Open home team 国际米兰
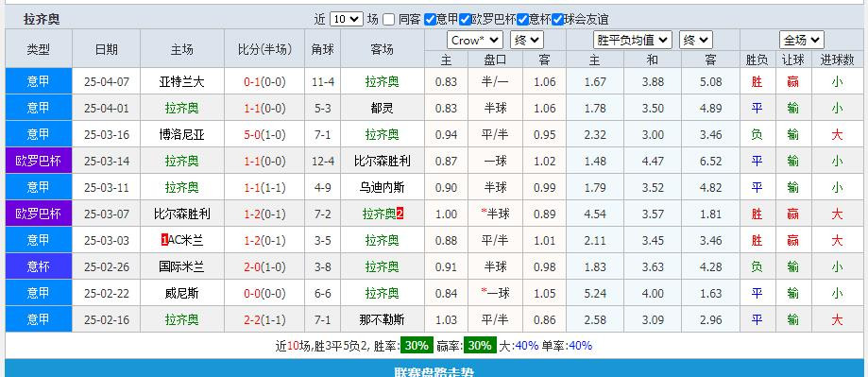 pyautogui.click(x=181, y=266)
